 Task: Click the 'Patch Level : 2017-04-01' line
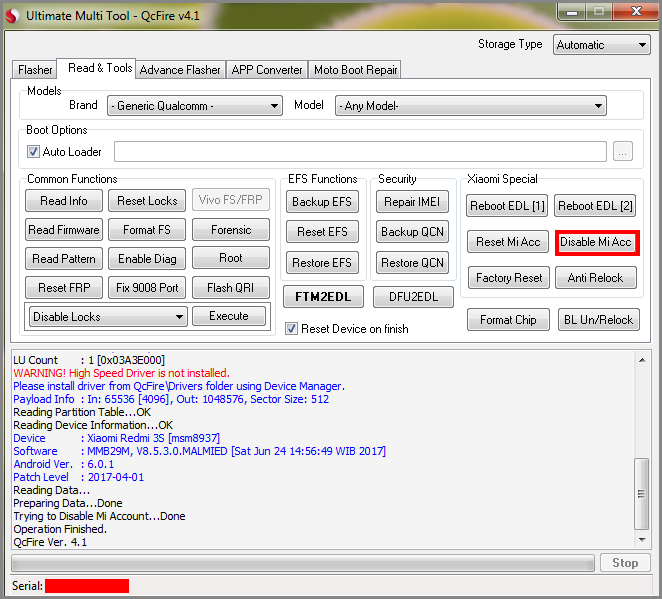pos(79,477)
